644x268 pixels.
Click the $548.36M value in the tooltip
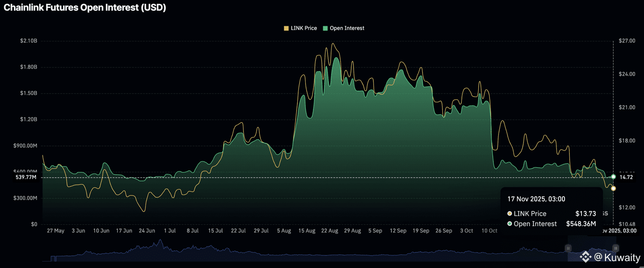(581, 224)
